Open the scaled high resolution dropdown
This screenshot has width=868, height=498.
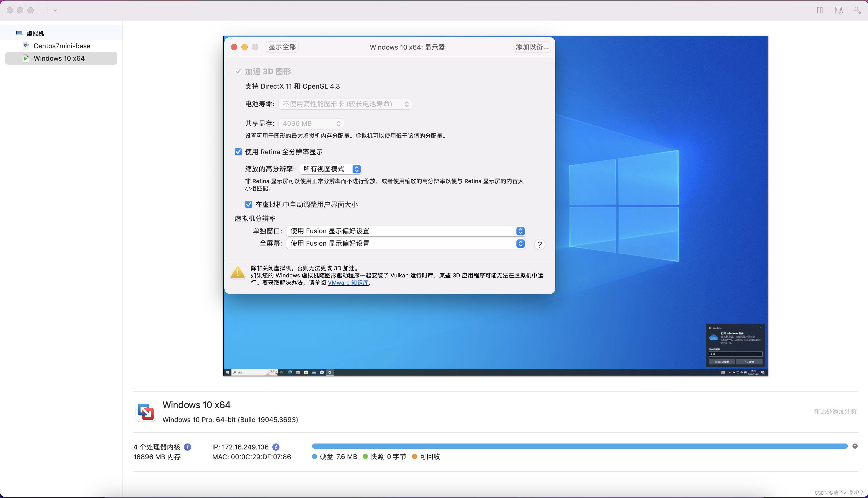click(330, 169)
